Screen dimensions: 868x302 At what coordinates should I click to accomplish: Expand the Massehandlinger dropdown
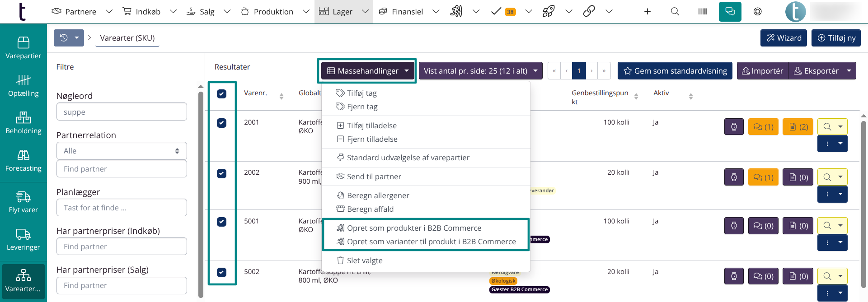point(367,71)
